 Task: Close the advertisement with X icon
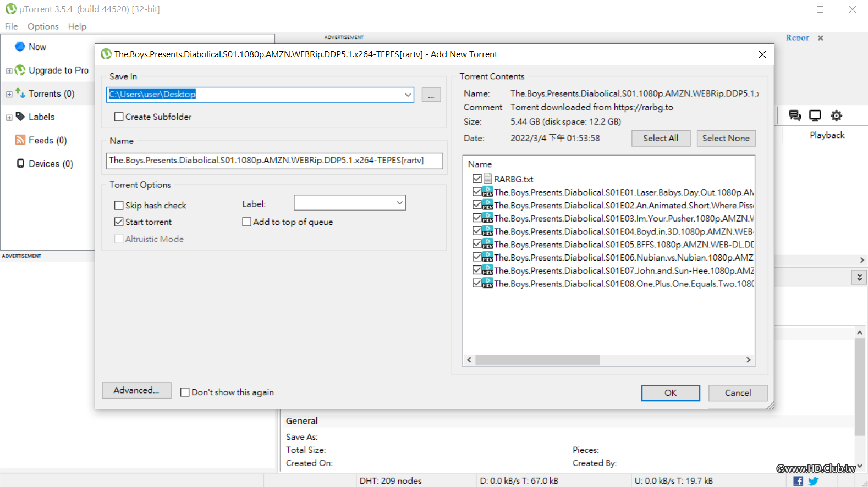point(821,38)
